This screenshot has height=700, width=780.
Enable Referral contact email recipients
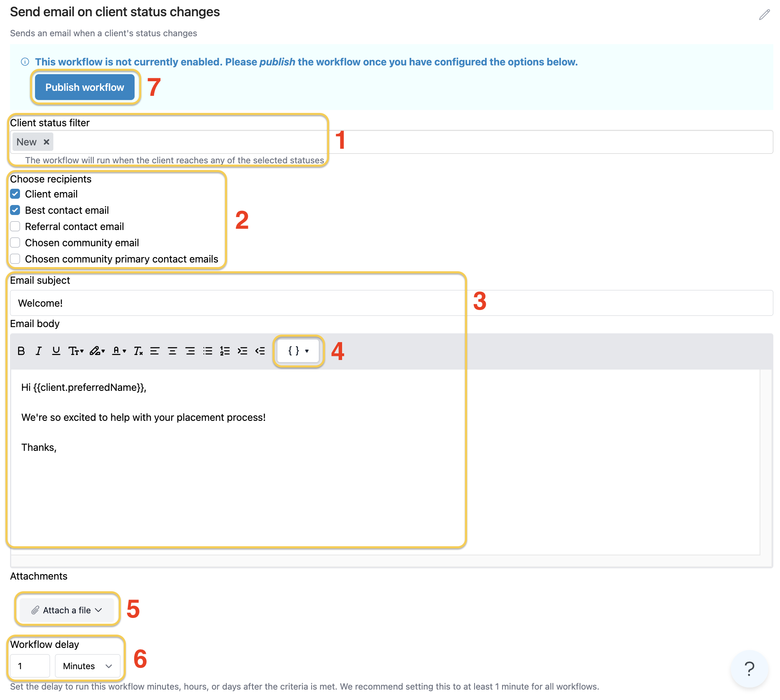(15, 226)
